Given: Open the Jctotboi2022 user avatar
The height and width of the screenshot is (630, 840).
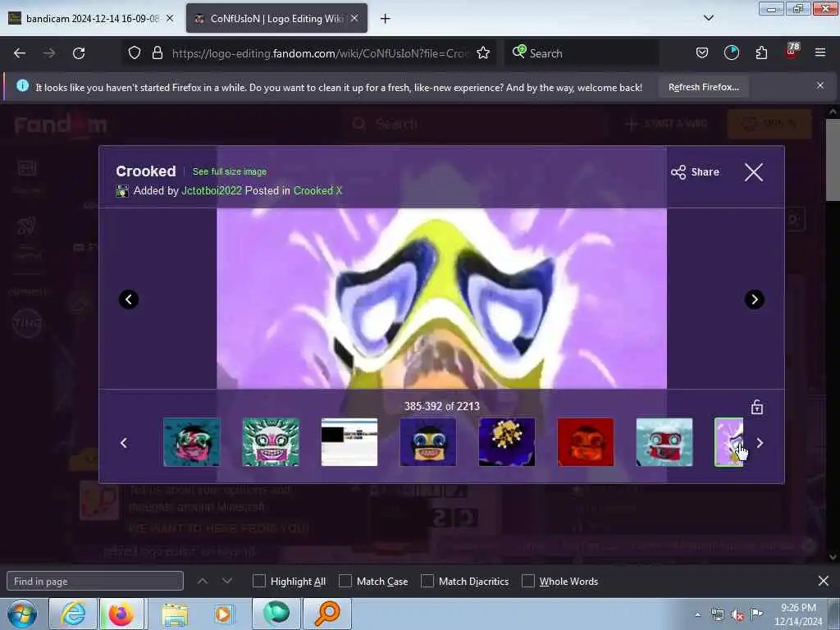Looking at the screenshot, I should (x=122, y=191).
